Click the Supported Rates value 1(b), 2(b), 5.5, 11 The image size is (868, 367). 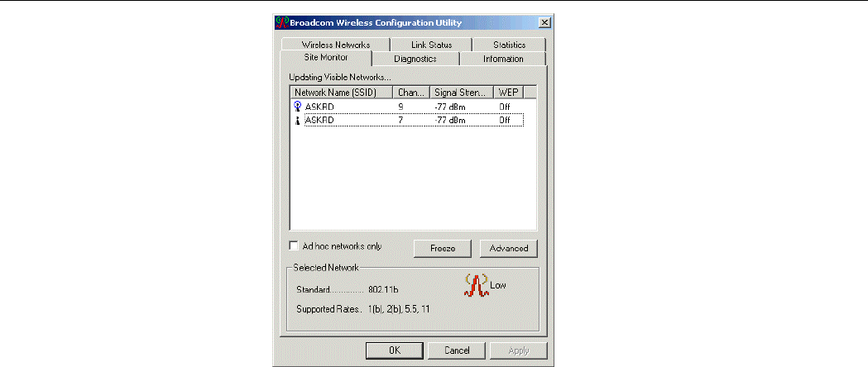coord(399,309)
